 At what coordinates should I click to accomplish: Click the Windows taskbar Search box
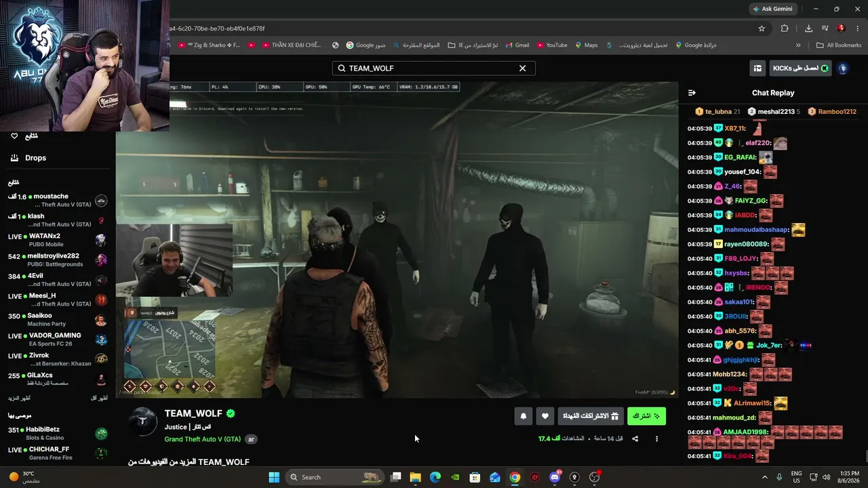(x=335, y=477)
